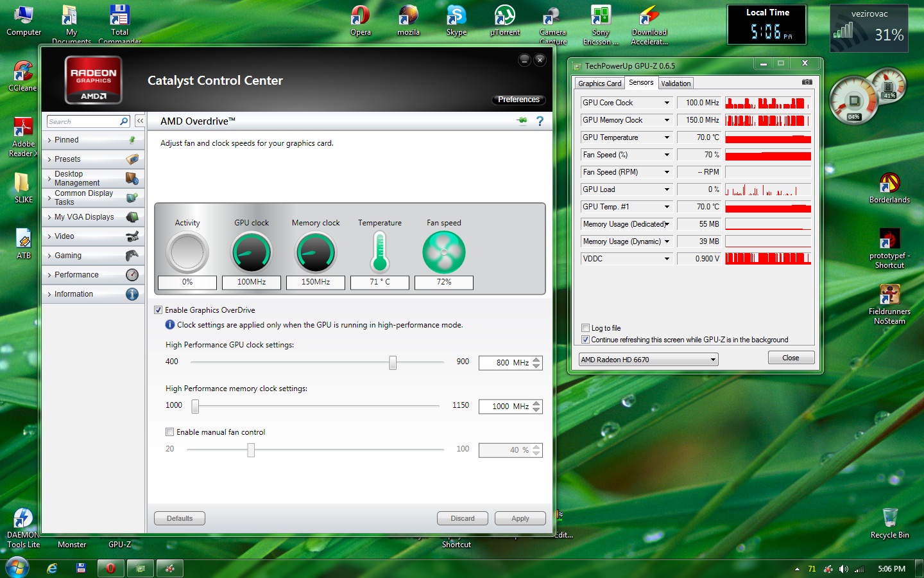
Task: Click the Internet Explorer taskbar icon
Action: pos(52,568)
